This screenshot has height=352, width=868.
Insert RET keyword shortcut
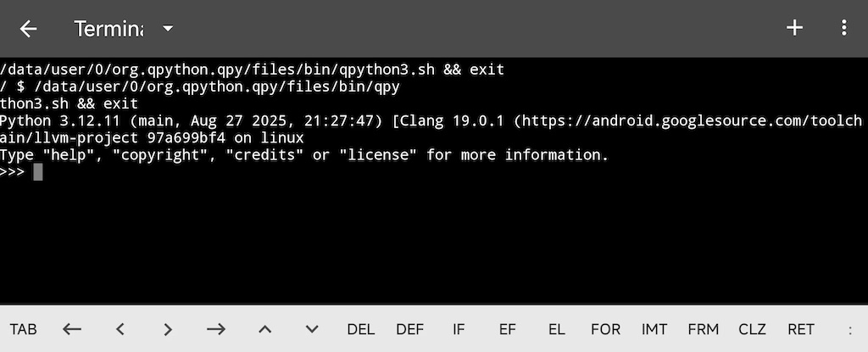coord(801,329)
